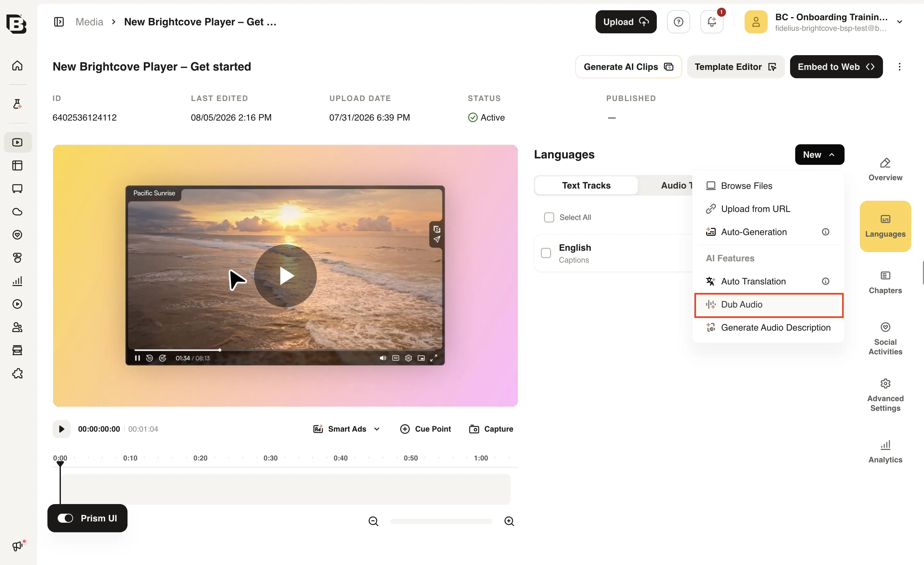Open the Home icon in left sidebar

coord(17,66)
